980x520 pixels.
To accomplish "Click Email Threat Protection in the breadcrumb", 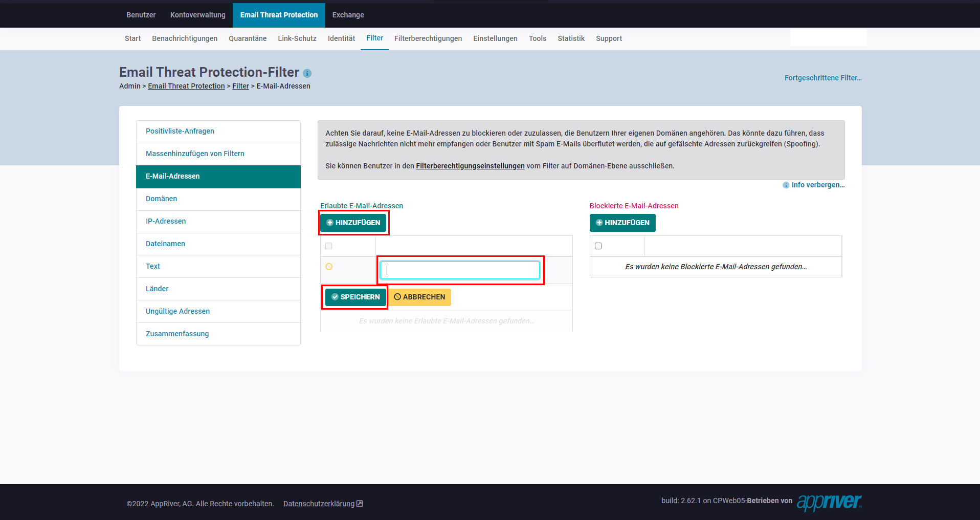I will pos(186,86).
